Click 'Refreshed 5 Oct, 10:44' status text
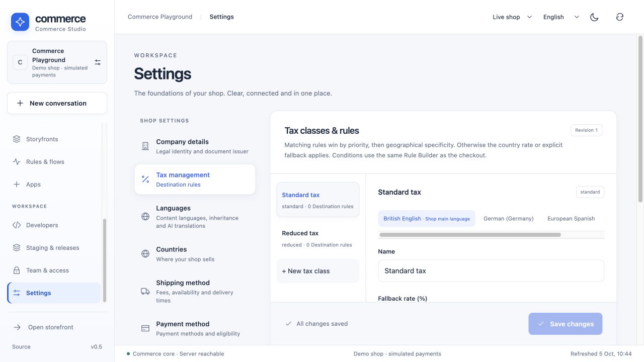The image size is (644, 362). point(601,354)
